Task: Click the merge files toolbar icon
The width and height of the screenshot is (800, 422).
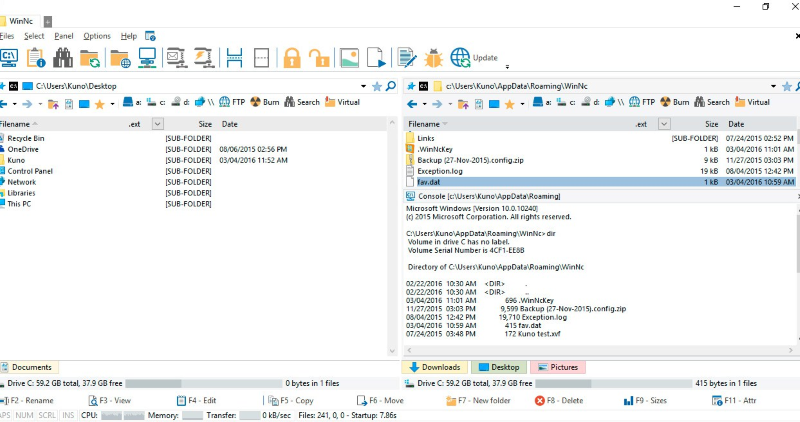Action: click(x=261, y=58)
